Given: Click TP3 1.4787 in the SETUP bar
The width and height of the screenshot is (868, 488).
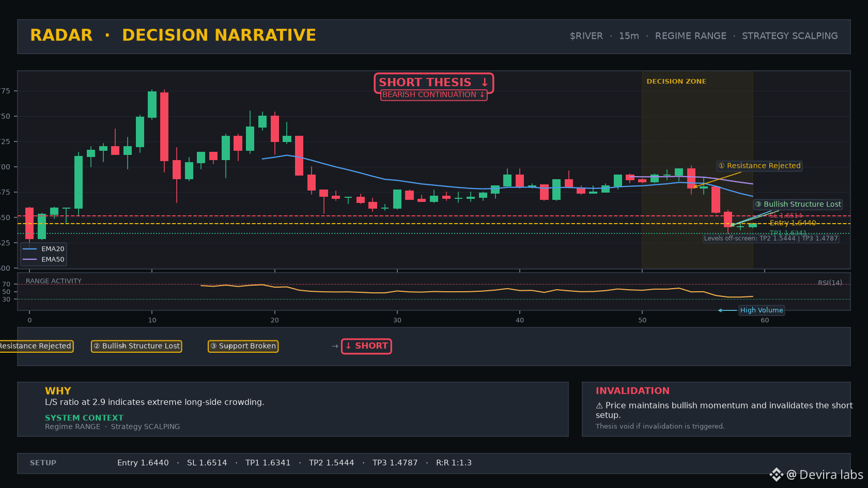Looking at the screenshot, I should [395, 463].
